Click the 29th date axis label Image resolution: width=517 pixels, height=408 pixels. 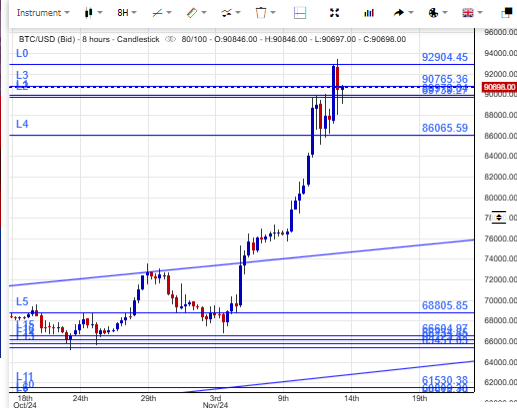click(148, 398)
